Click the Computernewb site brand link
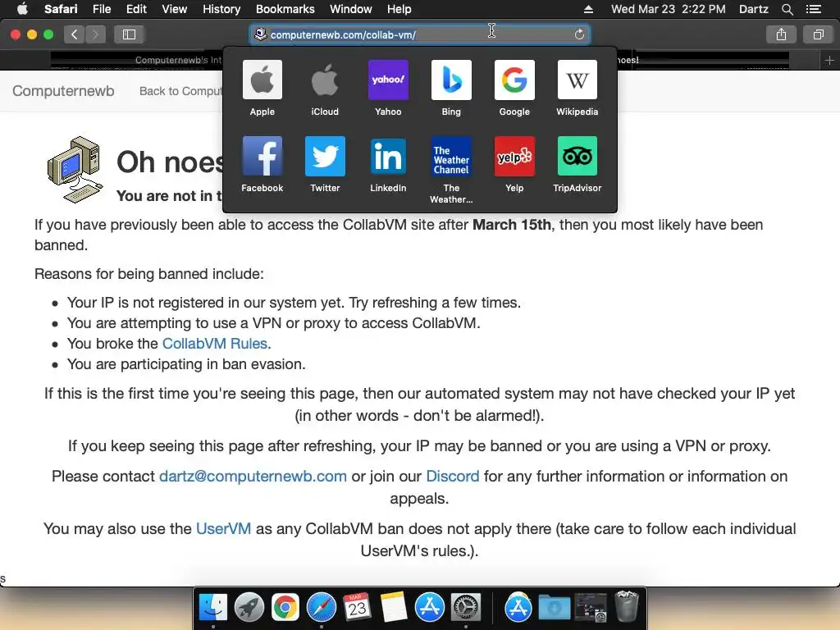This screenshot has width=840, height=630. [x=63, y=91]
